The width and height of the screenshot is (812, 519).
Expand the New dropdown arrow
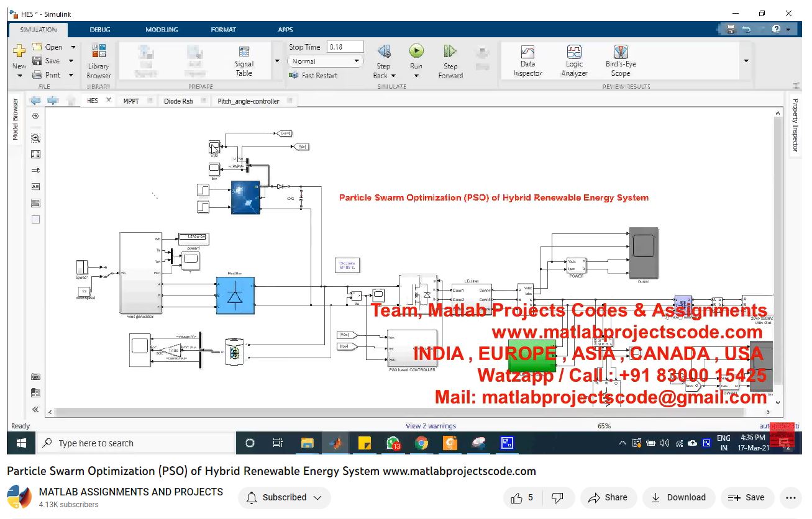point(19,76)
